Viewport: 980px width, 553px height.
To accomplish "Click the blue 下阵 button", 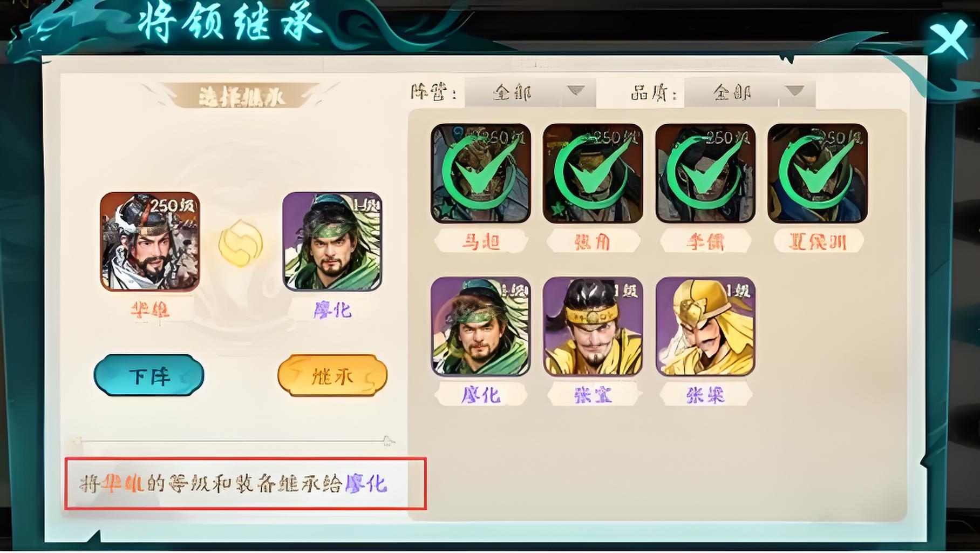I will [149, 375].
